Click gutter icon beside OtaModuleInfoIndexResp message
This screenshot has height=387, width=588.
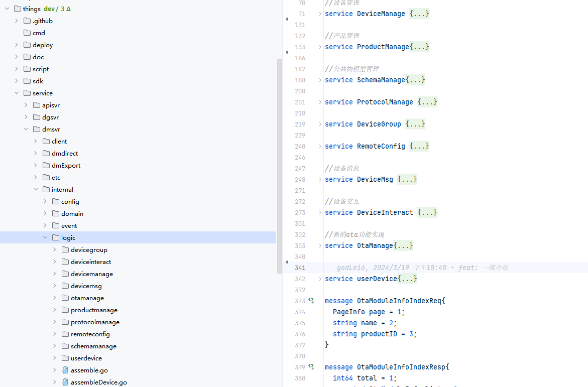311,367
